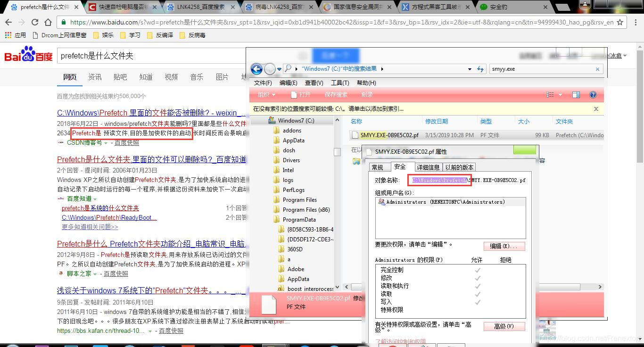This screenshot has height=347, width=644.
Task: Open the 工具(T) menu
Action: tap(340, 83)
